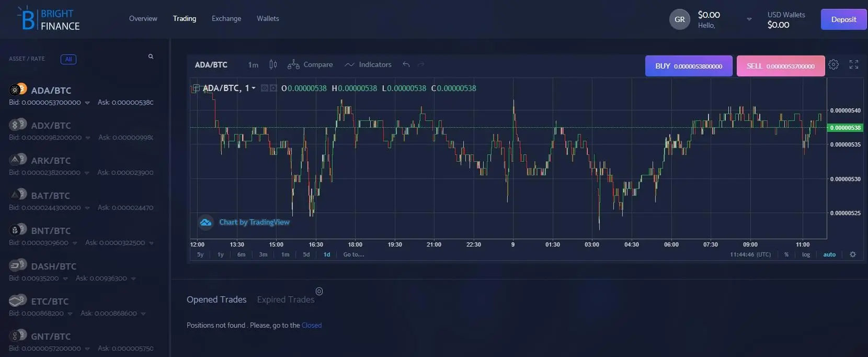Expand the ADA/BTC, 1 legend dropdown
The image size is (868, 357).
(254, 88)
